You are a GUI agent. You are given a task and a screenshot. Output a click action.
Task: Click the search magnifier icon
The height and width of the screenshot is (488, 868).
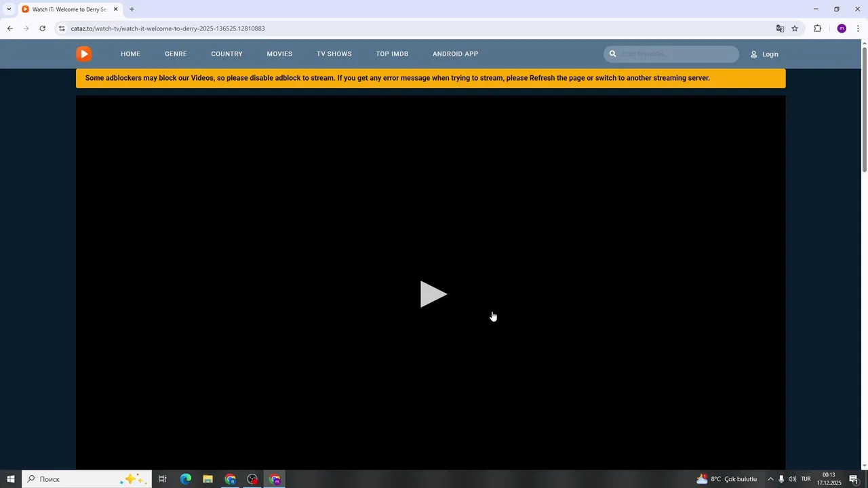612,54
